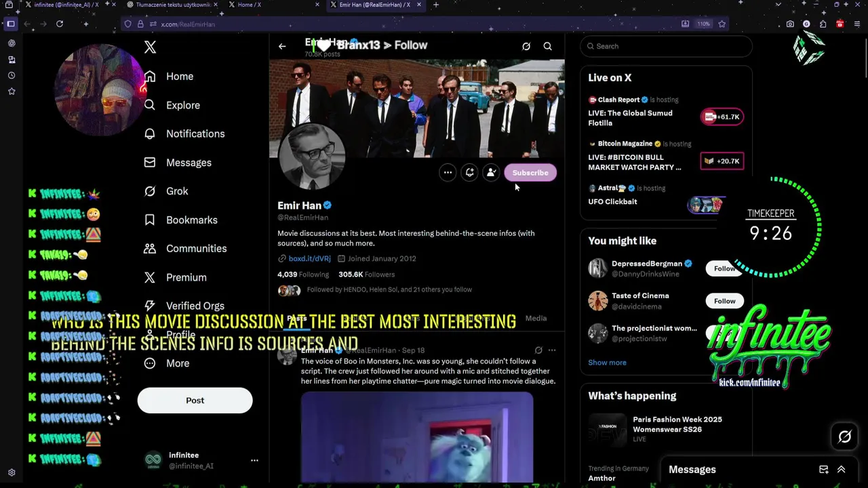Viewport: 868px width, 488px height.
Task: Click the search icon in profile header
Action: click(547, 46)
